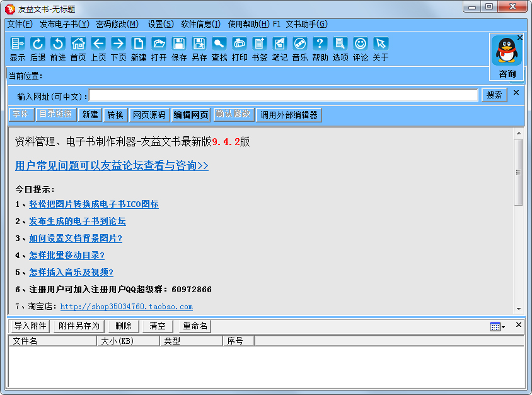
Task: Click the QQ penguin 咨询 icon
Action: pyautogui.click(x=507, y=51)
